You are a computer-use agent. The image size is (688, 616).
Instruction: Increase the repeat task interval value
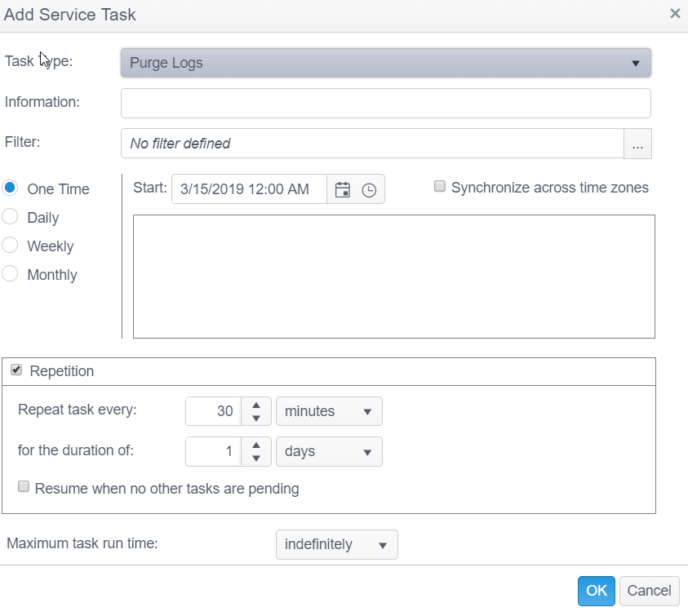[256, 404]
